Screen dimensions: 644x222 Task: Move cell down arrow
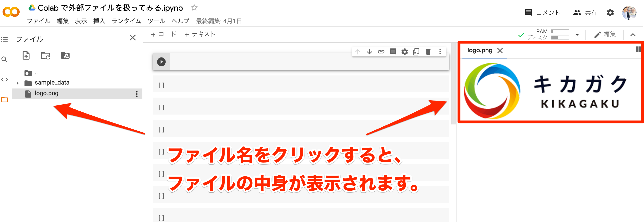(369, 52)
